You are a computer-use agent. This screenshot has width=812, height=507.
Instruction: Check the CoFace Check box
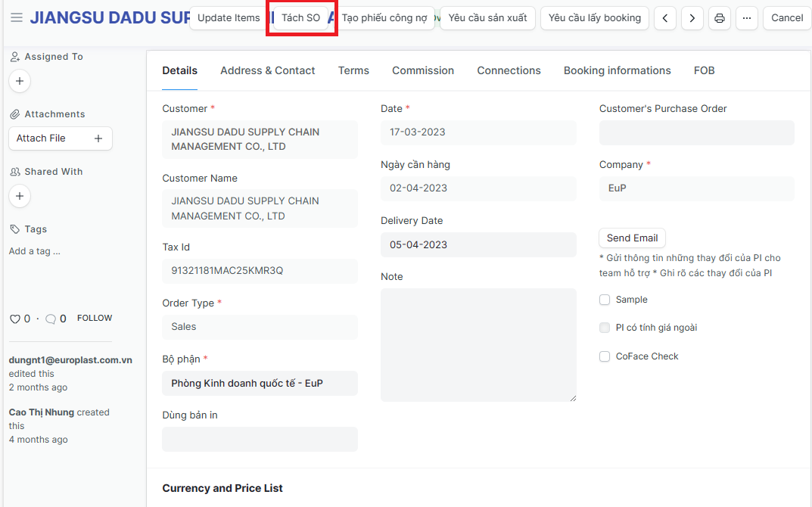(605, 356)
